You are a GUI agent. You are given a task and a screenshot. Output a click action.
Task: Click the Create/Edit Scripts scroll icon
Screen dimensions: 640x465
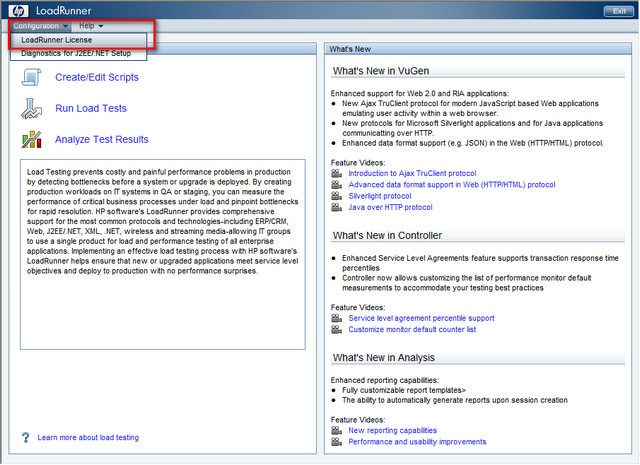[x=31, y=77]
